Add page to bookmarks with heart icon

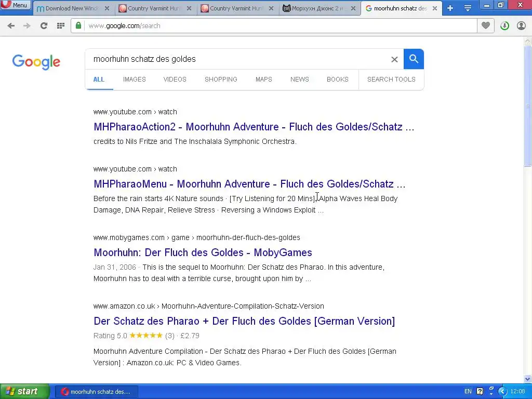pos(486,25)
